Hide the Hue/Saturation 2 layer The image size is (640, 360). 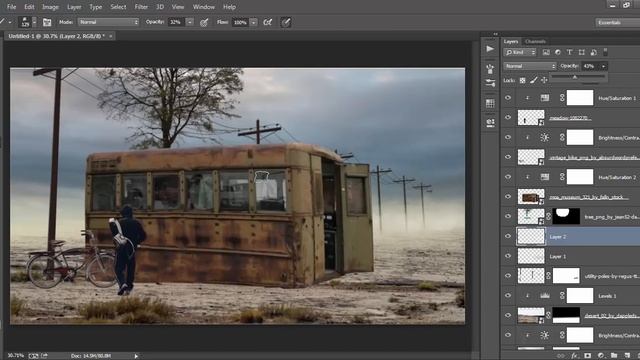508,177
